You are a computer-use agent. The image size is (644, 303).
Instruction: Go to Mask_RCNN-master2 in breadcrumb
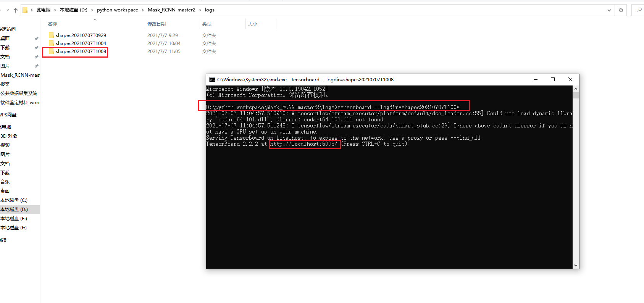[x=171, y=10]
